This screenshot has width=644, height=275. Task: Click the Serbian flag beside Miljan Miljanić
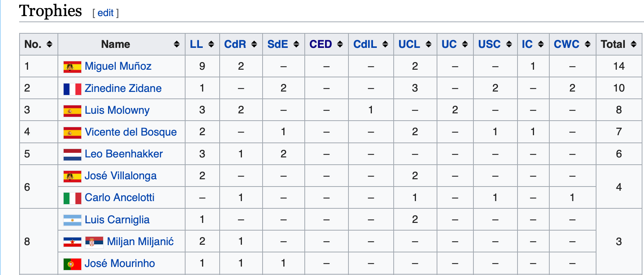[x=94, y=242]
